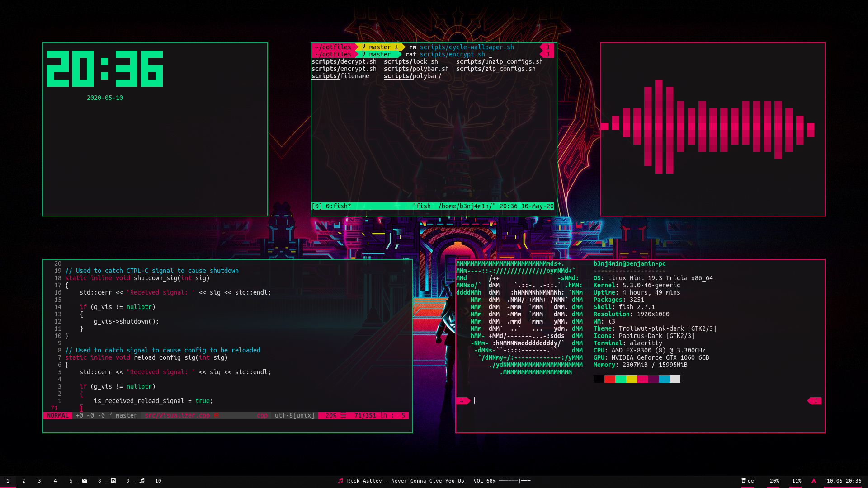Click the pink music note before Rick Astley
Viewport: 868px width, 488px height.
(340, 481)
